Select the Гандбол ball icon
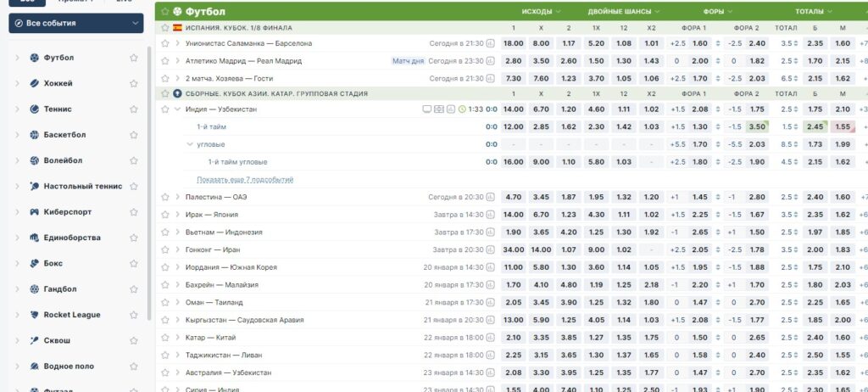The width and height of the screenshot is (868, 392). (x=34, y=288)
